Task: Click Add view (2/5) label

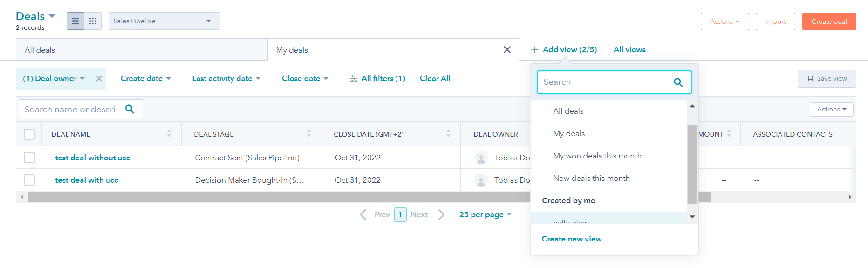Action: (570, 49)
